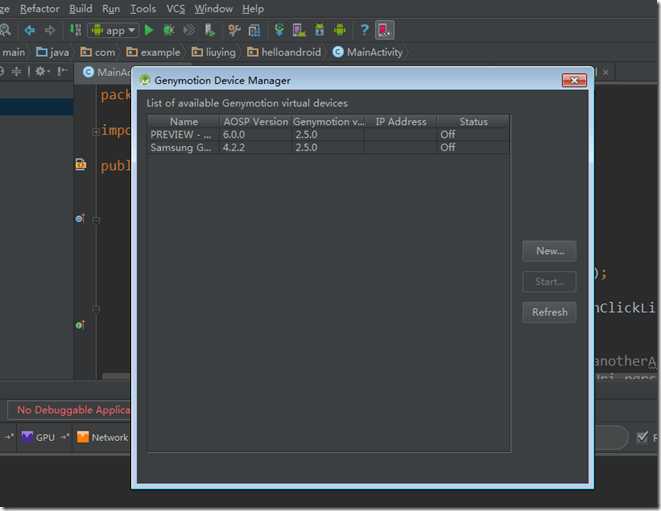
Task: Click the project panel collapse-all icon
Action: click(16, 72)
